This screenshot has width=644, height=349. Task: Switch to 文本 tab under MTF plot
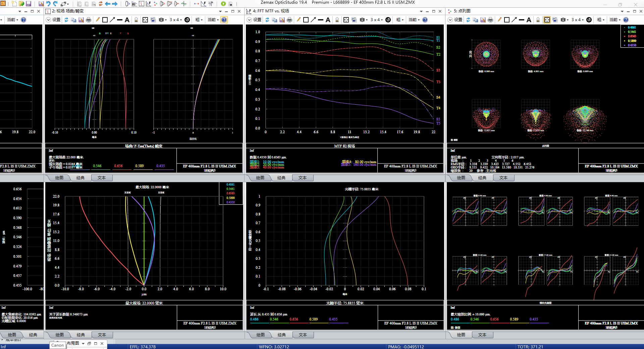(302, 178)
